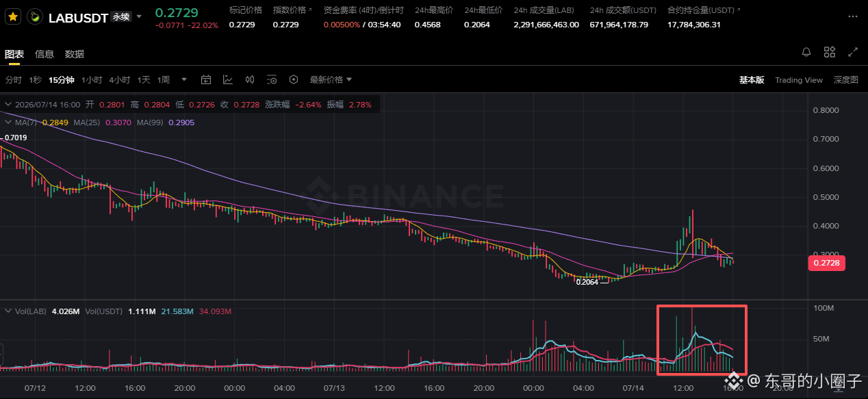Click the MA(25) 0.3070 legend entry
The width and height of the screenshot is (868, 399).
coord(103,122)
